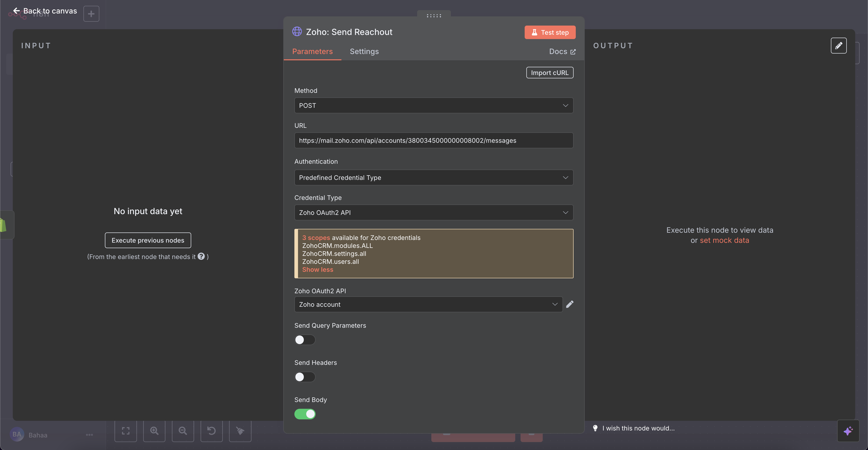
Task: Click the help question mark icon
Action: click(201, 257)
